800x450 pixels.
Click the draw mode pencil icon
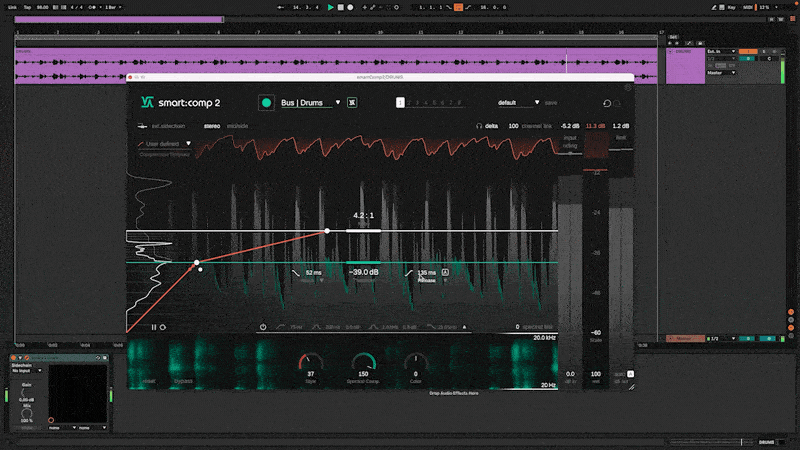click(714, 7)
